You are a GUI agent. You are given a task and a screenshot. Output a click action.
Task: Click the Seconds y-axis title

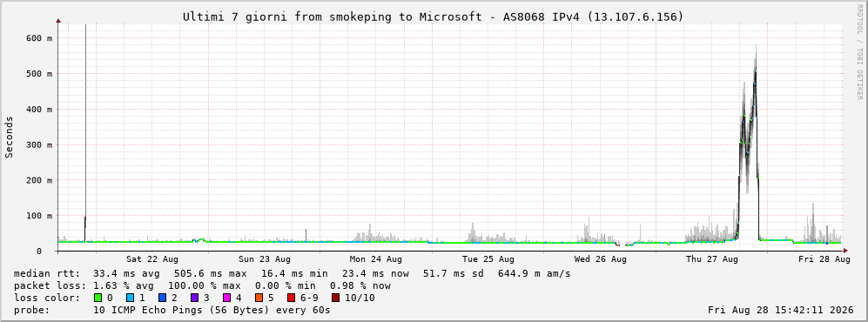[x=10, y=137]
